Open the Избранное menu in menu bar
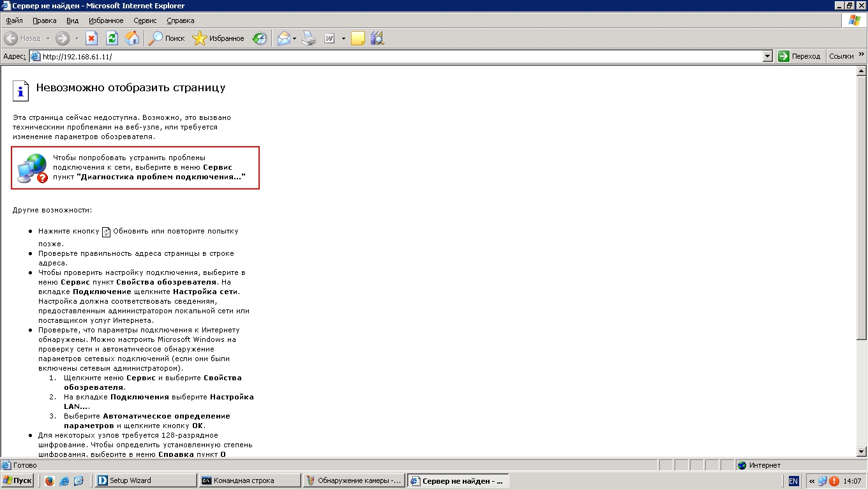The height and width of the screenshot is (490, 868). 106,20
